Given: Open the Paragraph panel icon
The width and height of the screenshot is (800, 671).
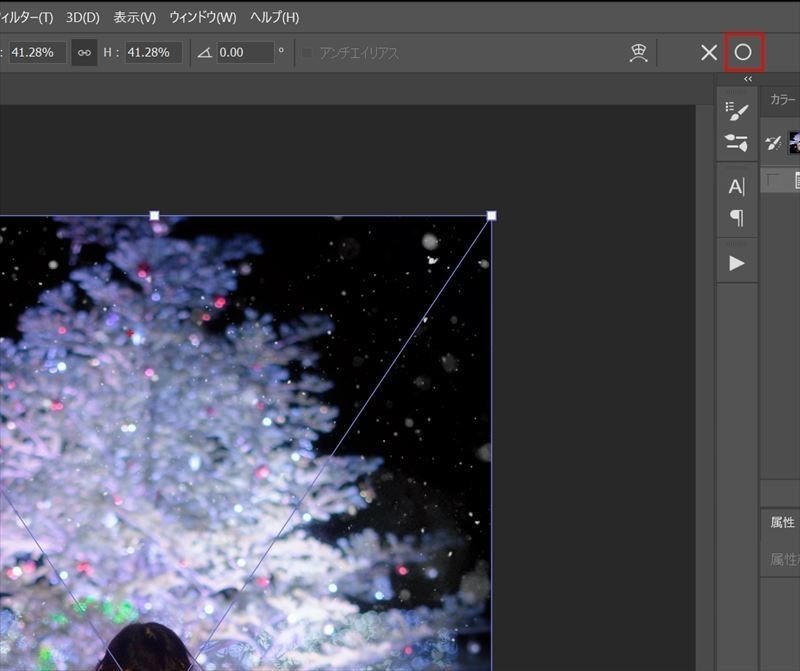Looking at the screenshot, I should click(x=737, y=218).
